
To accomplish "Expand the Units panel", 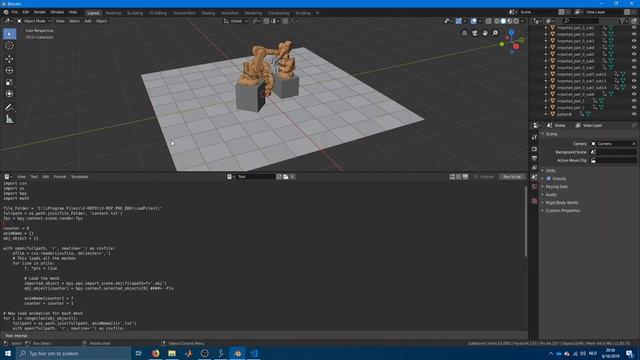I will 551,170.
